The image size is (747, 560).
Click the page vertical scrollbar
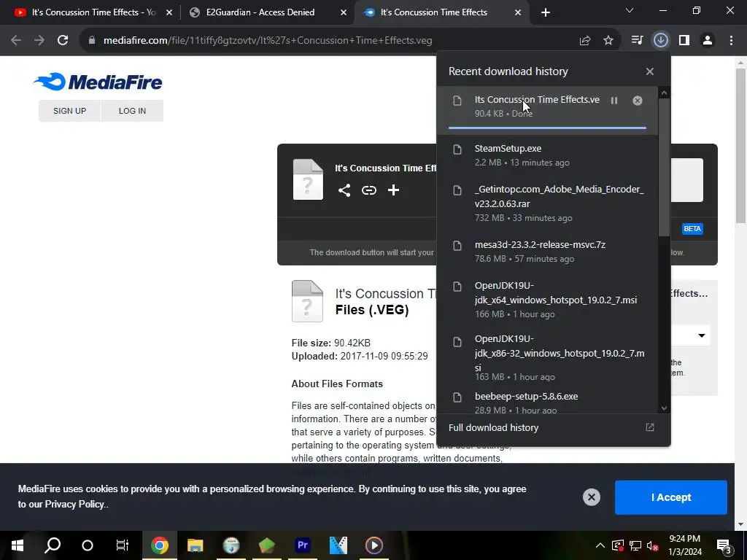coord(740,146)
